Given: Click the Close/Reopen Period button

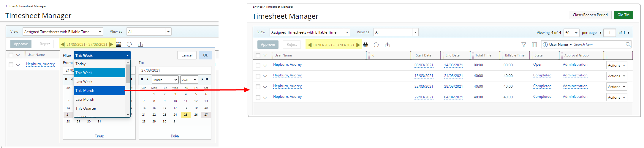Looking at the screenshot, I should coord(590,15).
